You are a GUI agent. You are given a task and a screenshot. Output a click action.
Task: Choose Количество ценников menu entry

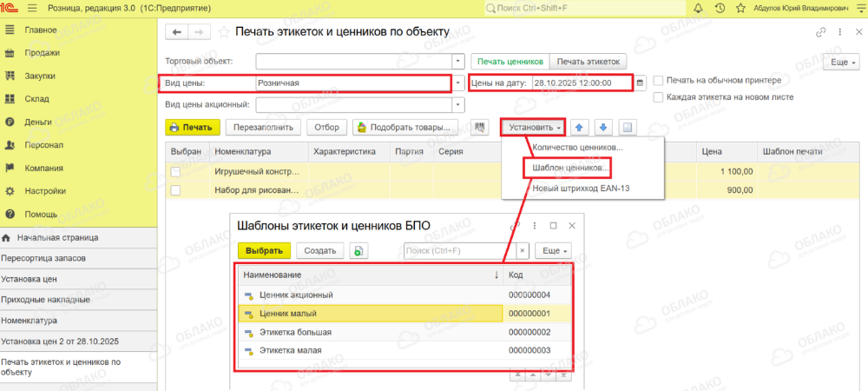click(x=577, y=148)
